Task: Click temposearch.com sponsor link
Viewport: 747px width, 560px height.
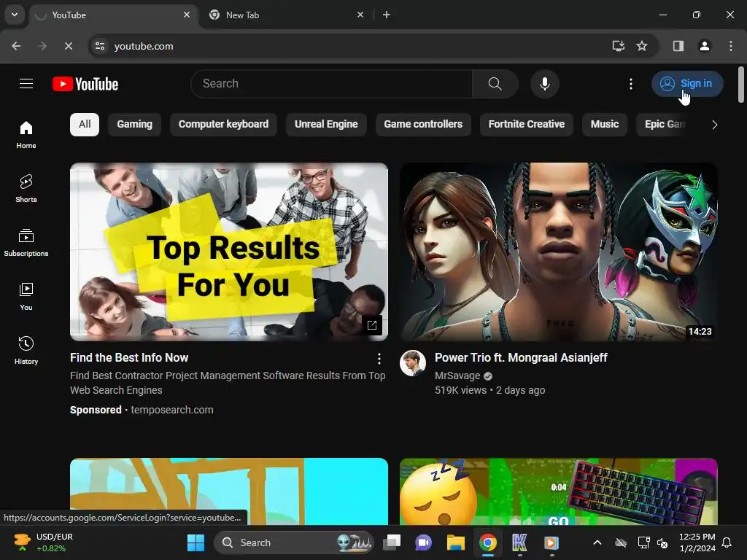Action: 172,410
